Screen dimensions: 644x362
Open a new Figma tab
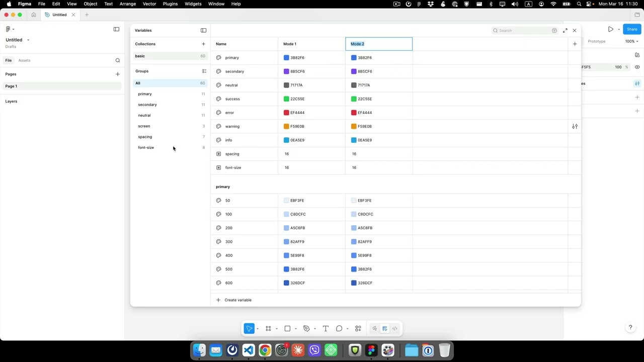(87, 15)
